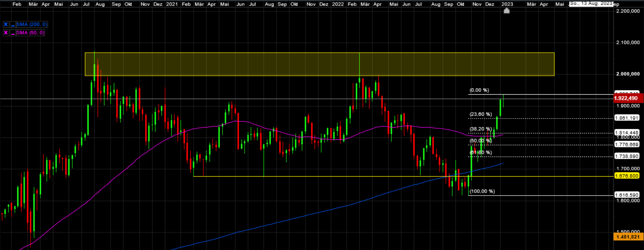Click the date label So., 13 Aug. 2023
The image size is (644, 250).
coord(591,3)
